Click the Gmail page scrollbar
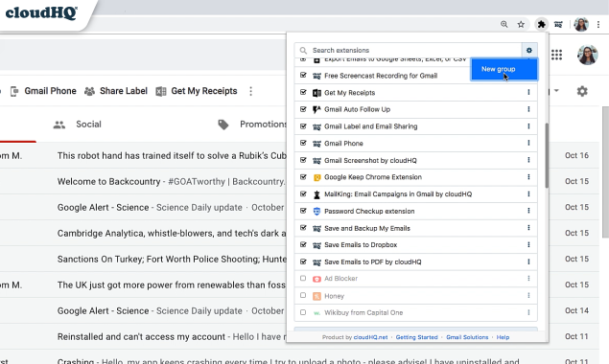609x364 pixels. pos(605,171)
